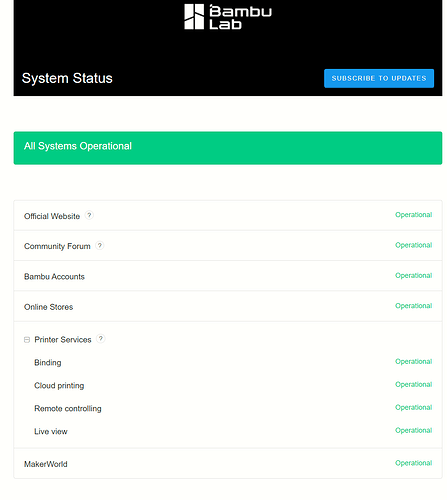Screen dimensions: 447x500
Task: Click Operational status for Official Website
Action: point(414,215)
